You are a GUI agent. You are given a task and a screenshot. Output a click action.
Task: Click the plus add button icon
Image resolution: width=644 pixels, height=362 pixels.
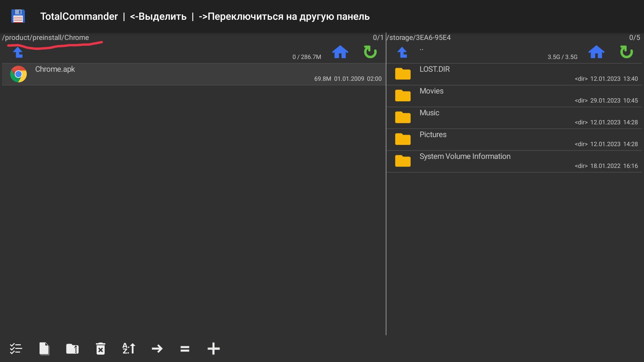tap(213, 349)
